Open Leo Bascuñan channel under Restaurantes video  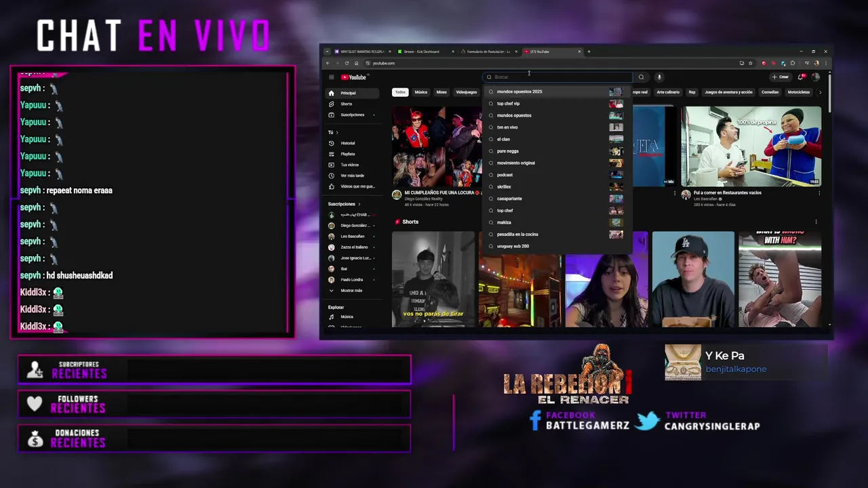click(705, 199)
